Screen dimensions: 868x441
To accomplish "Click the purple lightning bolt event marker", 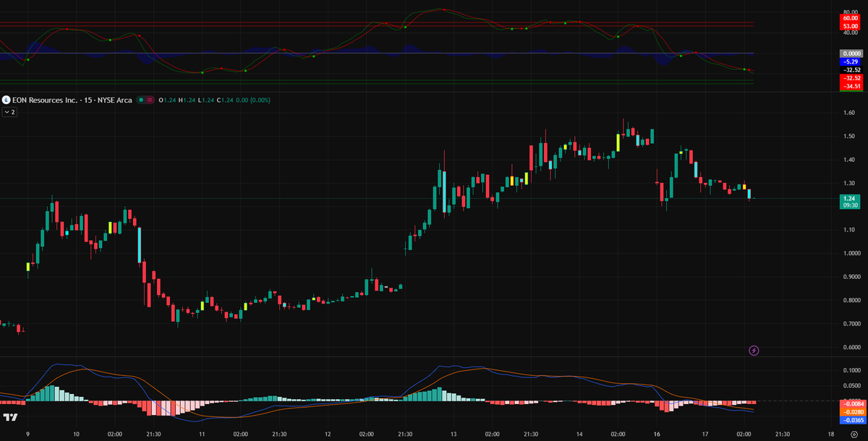I will pos(754,351).
